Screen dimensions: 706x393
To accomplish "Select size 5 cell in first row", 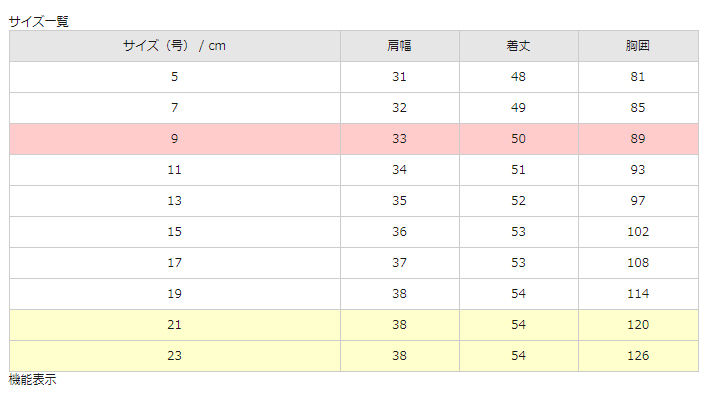I will 175,77.
